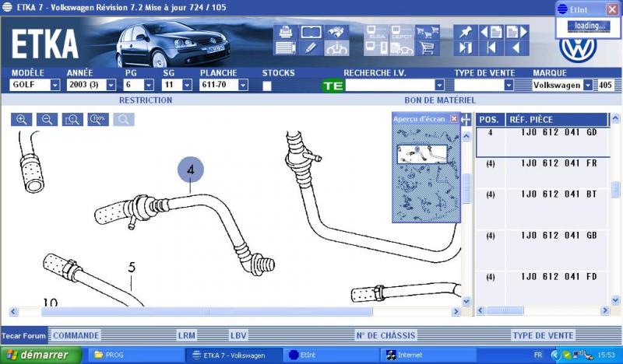
Task: Click the ELSA toolbar icon
Action: pyautogui.click(x=376, y=32)
